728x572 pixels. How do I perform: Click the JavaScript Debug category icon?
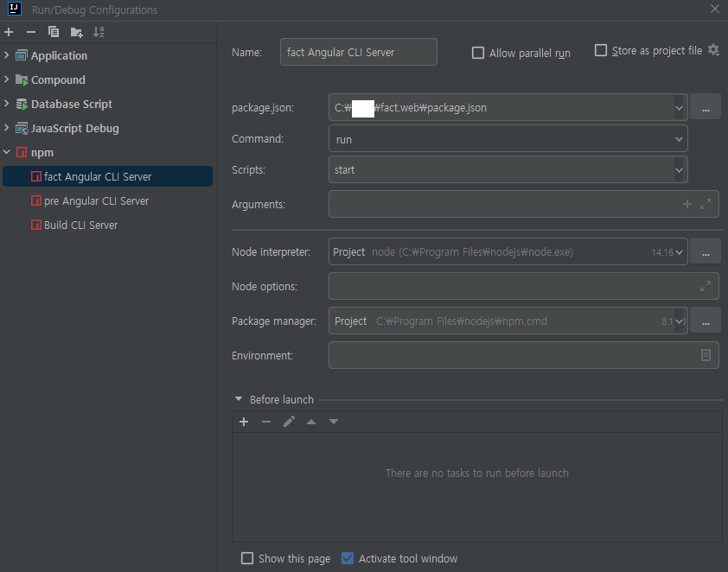22,128
